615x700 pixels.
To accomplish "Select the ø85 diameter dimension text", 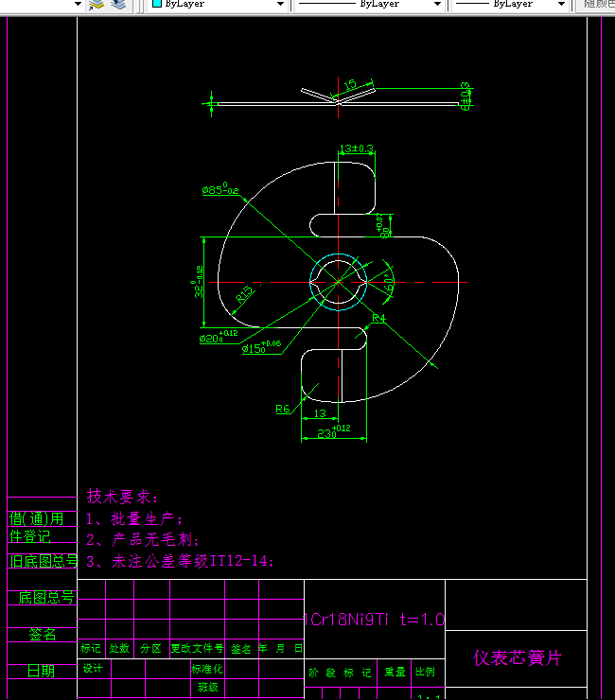I will (x=220, y=189).
